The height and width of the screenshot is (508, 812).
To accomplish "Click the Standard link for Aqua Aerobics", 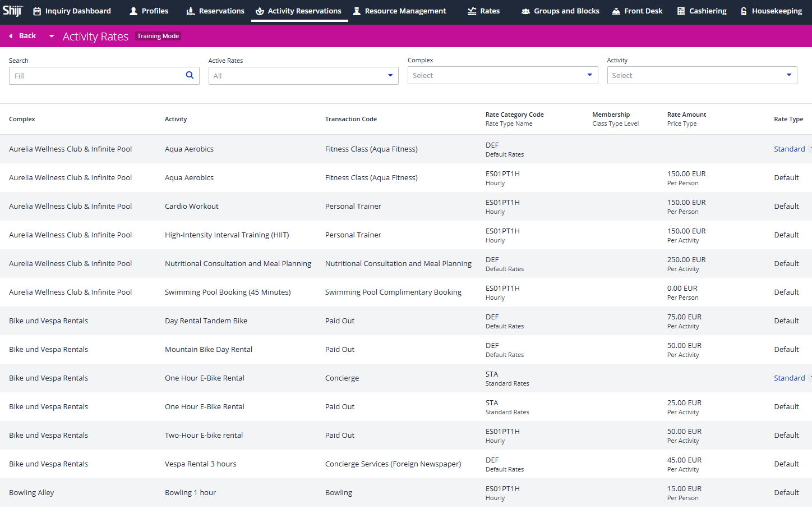I will (x=789, y=149).
